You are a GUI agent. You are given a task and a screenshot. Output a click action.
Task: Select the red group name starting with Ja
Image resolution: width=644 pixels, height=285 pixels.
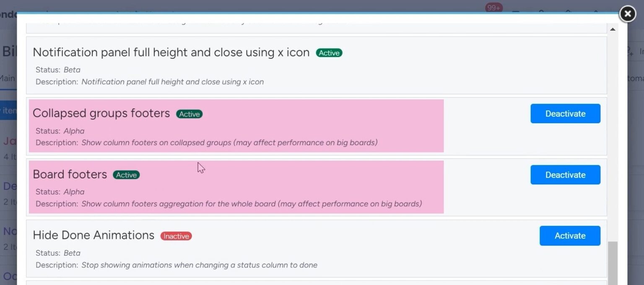pos(9,141)
